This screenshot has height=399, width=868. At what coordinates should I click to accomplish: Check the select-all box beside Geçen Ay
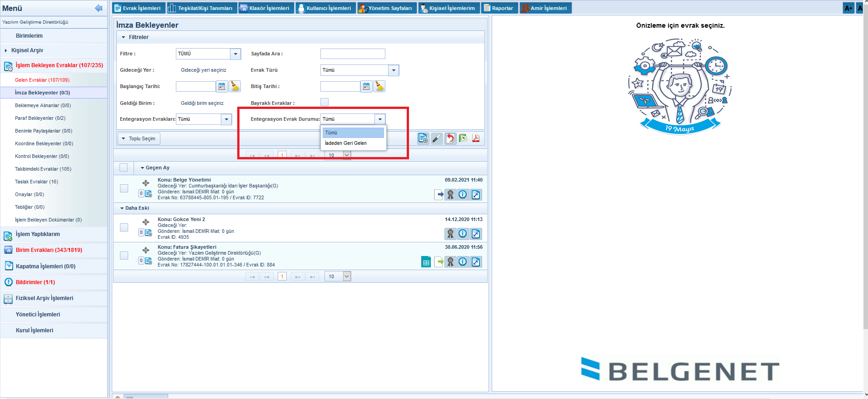tap(124, 168)
